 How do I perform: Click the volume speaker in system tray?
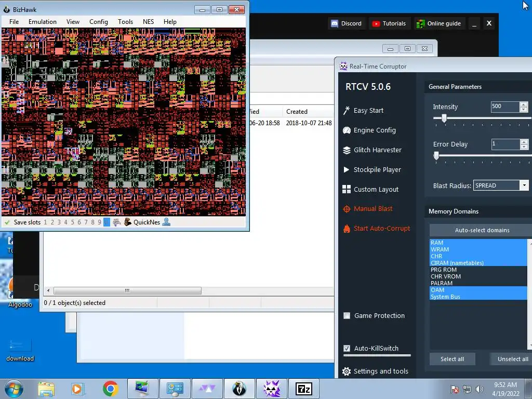point(479,389)
